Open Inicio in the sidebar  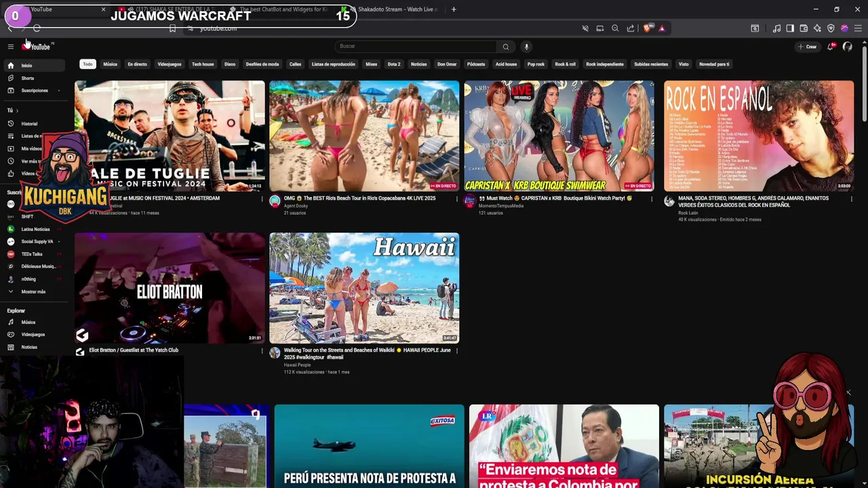pyautogui.click(x=34, y=66)
